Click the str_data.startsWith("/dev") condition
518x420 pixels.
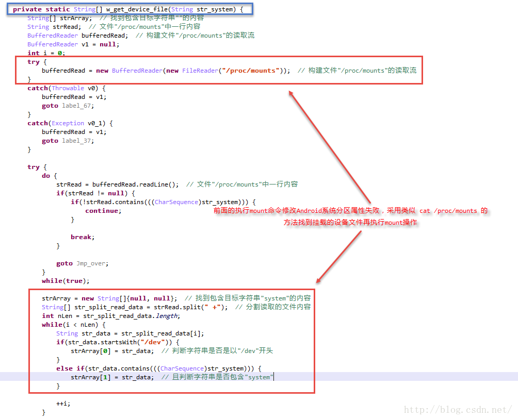118,342
